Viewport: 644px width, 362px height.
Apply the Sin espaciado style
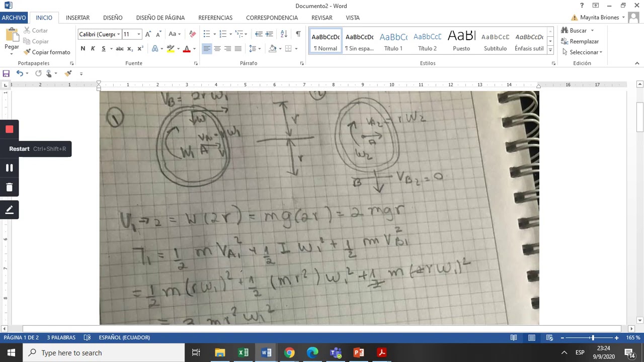point(359,41)
